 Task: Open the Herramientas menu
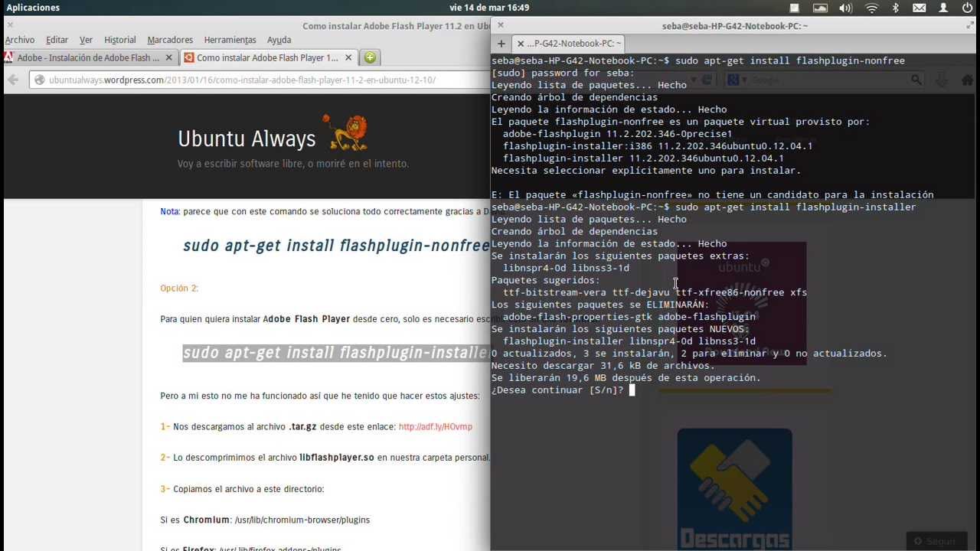click(230, 40)
